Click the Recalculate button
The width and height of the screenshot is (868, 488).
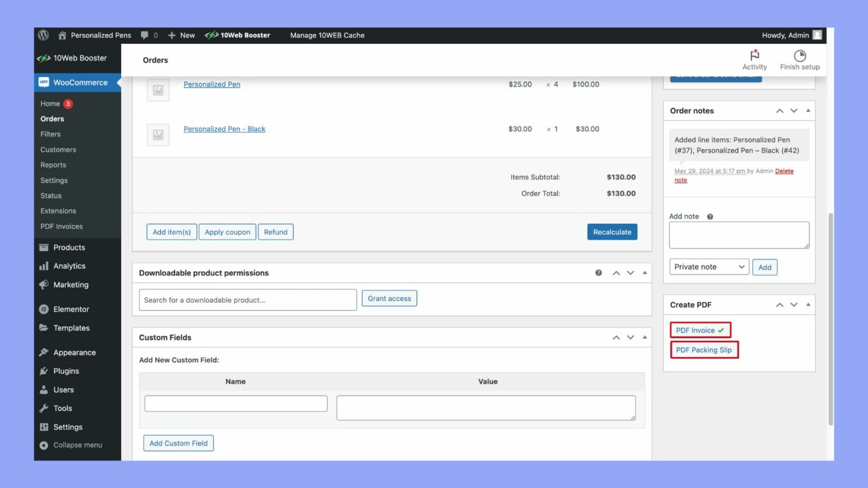(612, 231)
